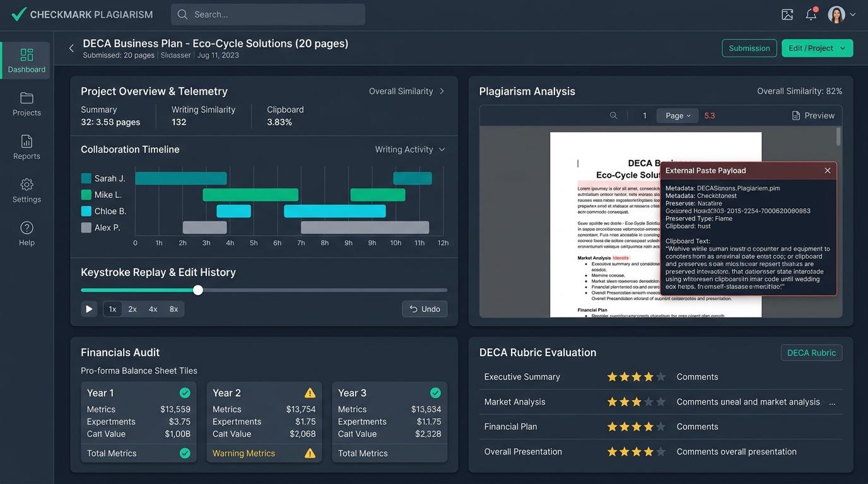Open the Projects folder icon

(x=26, y=98)
